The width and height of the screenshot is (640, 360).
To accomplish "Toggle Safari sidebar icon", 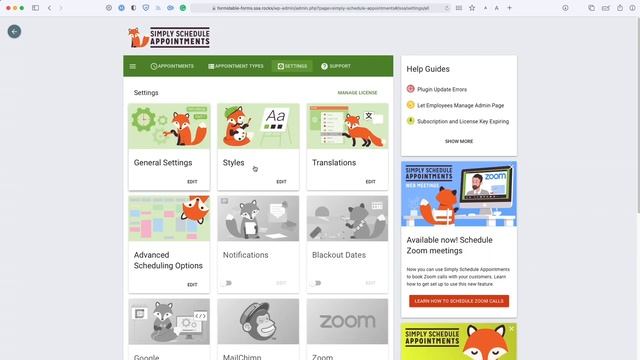I will (x=36, y=8).
